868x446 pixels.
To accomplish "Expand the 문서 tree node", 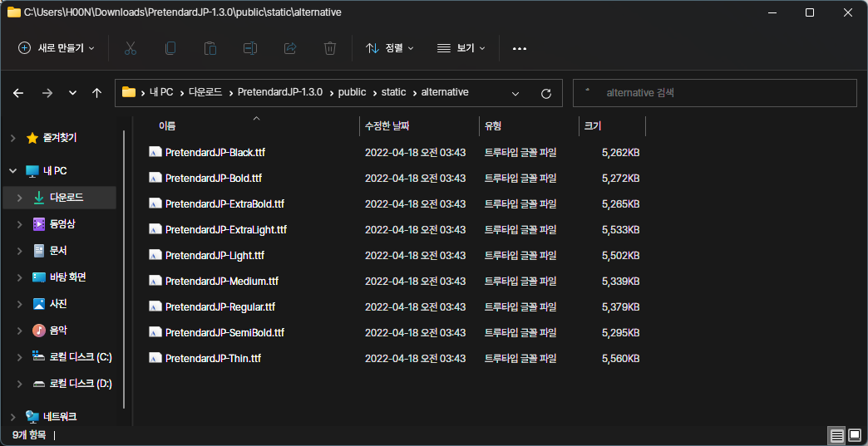I will pyautogui.click(x=19, y=250).
